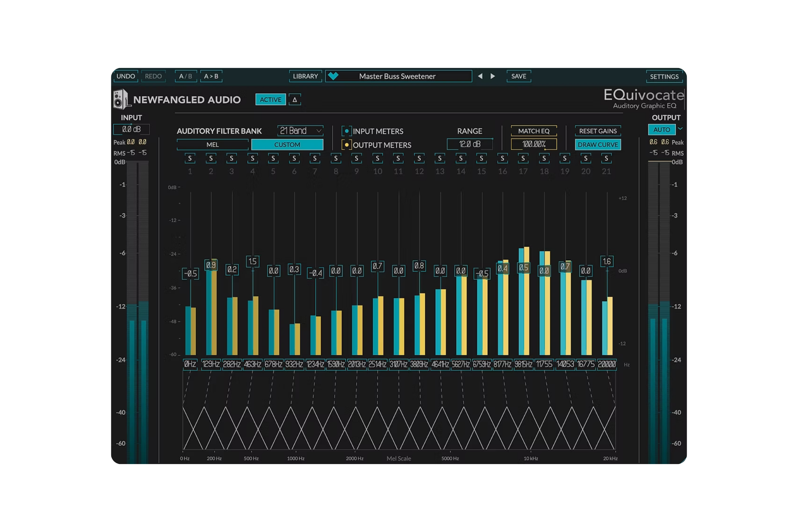The width and height of the screenshot is (798, 532).
Task: Solo band 10 with its S icon
Action: click(x=378, y=158)
